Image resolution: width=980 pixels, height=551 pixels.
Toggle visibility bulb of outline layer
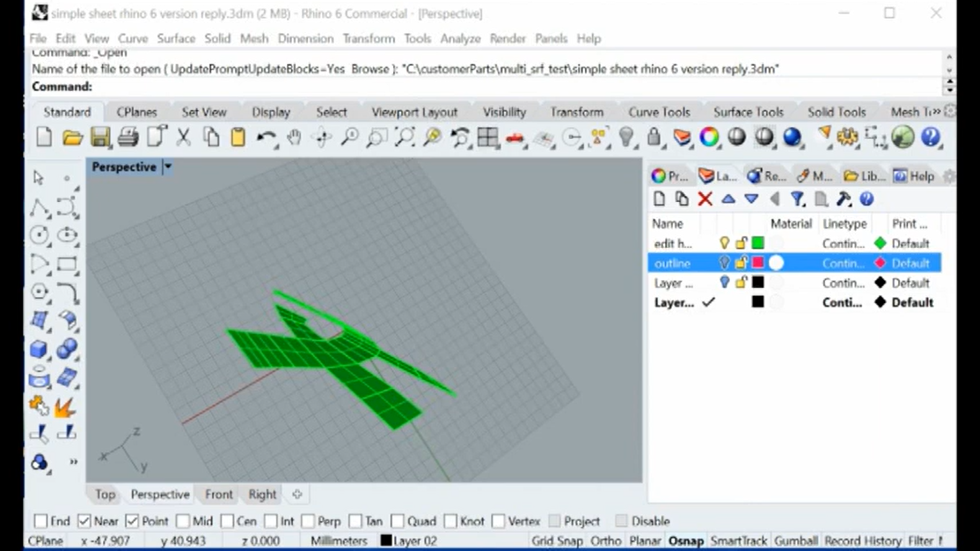pyautogui.click(x=724, y=263)
